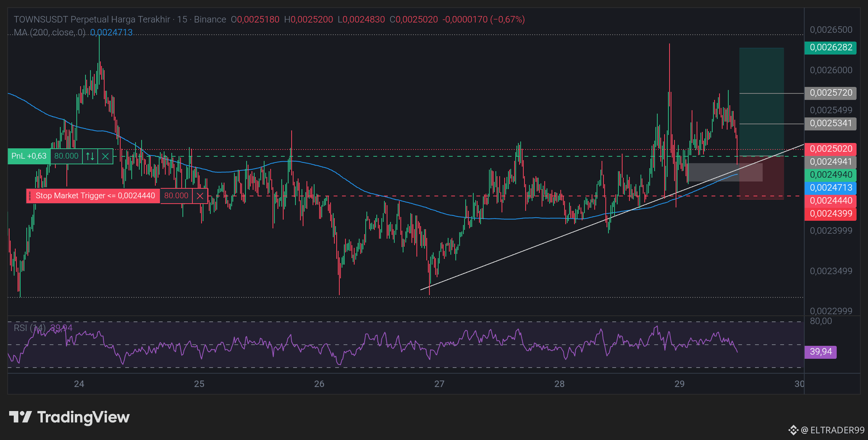Close the position with the green X
Screen dimensions: 868x440
tap(105, 156)
